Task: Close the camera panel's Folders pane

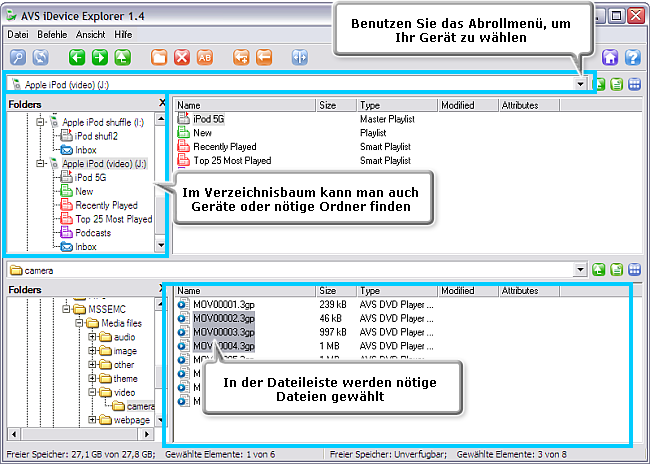Action: (162, 288)
